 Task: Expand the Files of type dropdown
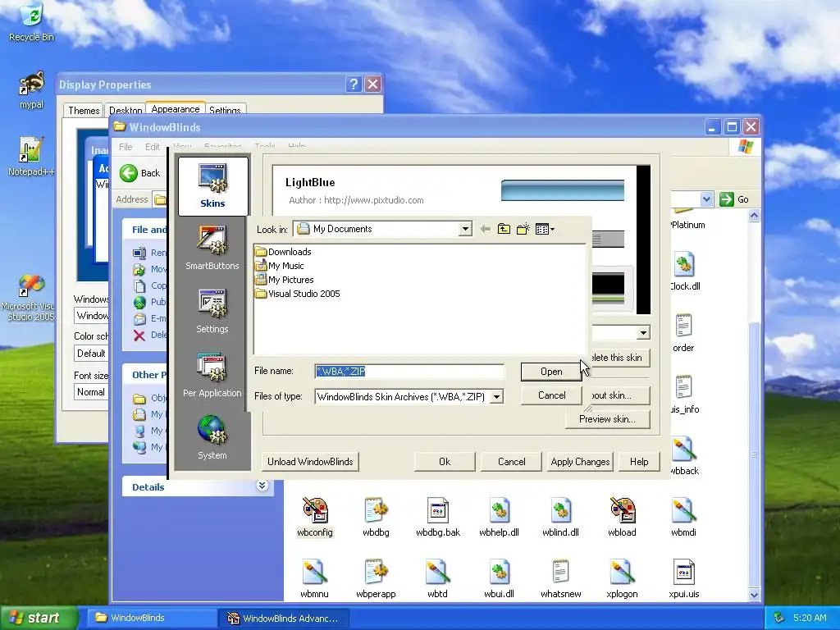(x=496, y=397)
